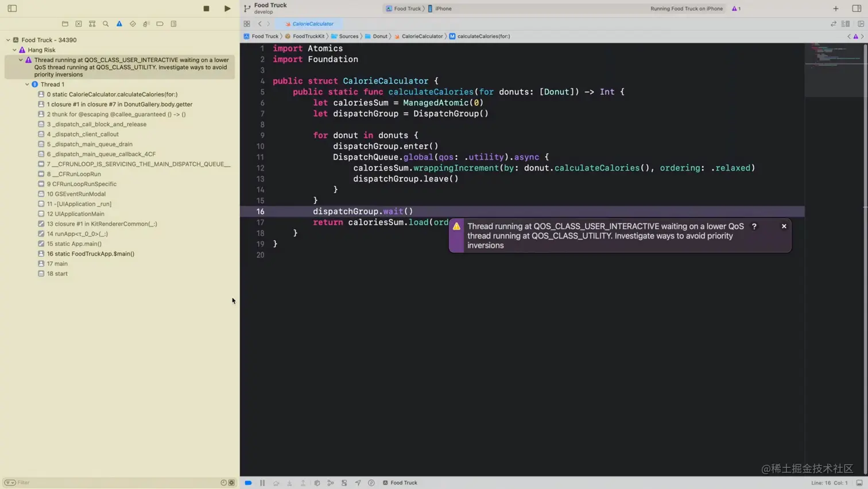Collapse the priority inversion warning row
868x489 pixels.
click(x=21, y=60)
